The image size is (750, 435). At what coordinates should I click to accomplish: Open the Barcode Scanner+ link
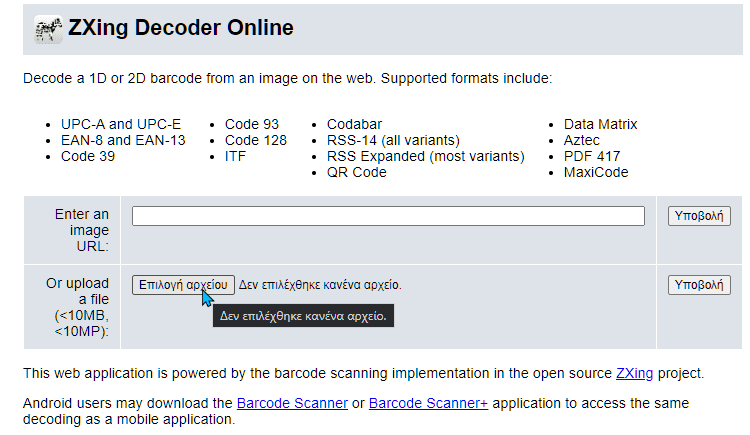[x=428, y=403]
